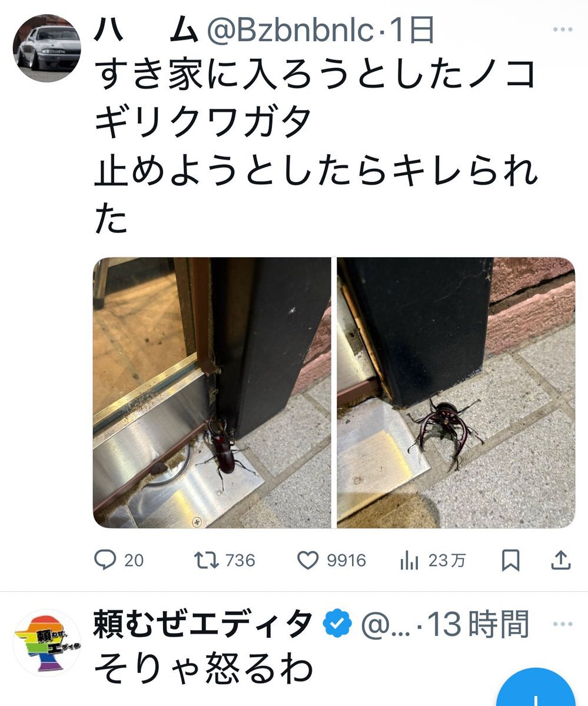
Task: Like the stag beetle tweet via the heart icon
Action: point(308,560)
